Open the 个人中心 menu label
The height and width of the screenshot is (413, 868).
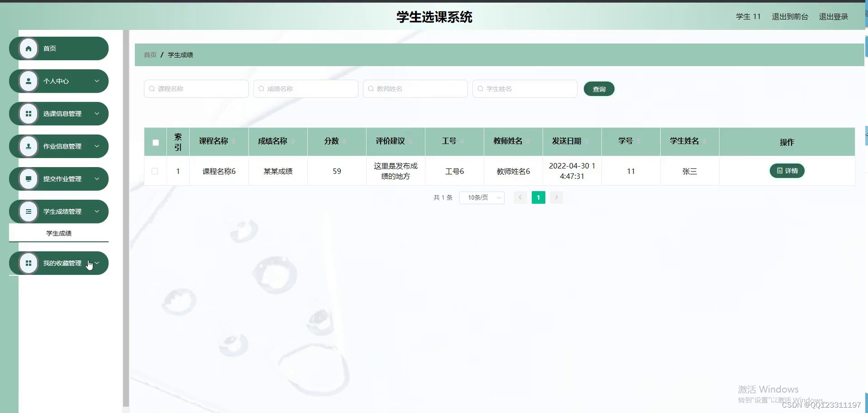[x=56, y=81]
